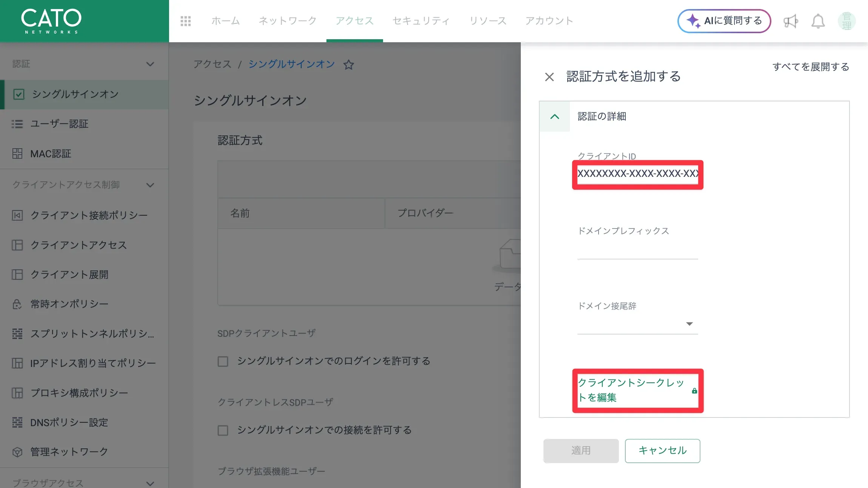Check シングルサインオンでの接続を許可する box

coord(223,430)
